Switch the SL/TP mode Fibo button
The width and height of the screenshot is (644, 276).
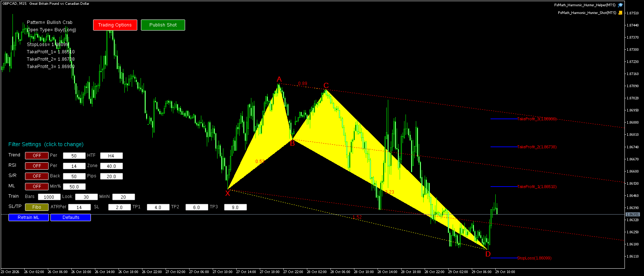point(37,207)
